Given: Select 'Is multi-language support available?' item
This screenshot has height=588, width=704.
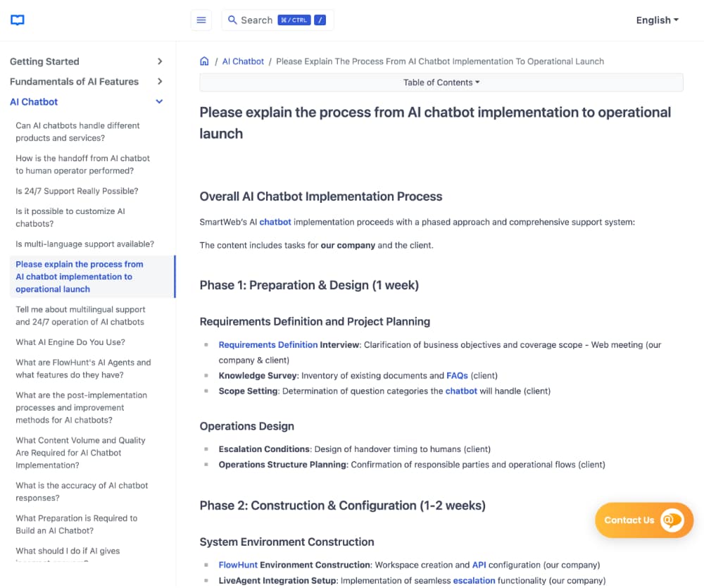Looking at the screenshot, I should [84, 244].
